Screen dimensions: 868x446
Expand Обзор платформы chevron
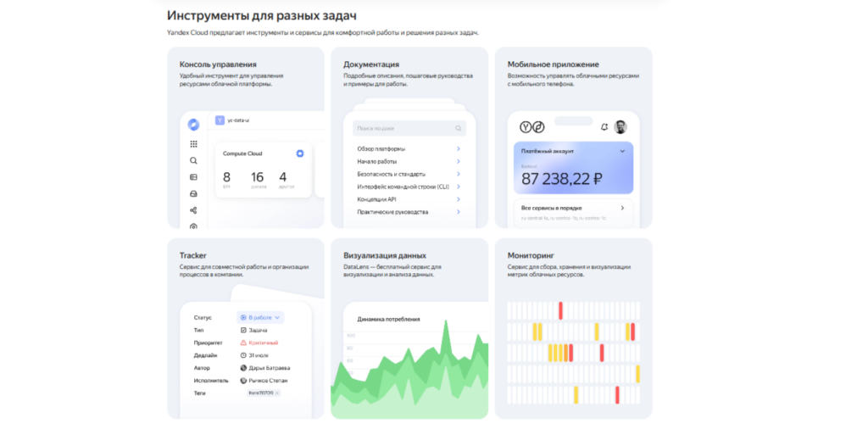click(459, 149)
